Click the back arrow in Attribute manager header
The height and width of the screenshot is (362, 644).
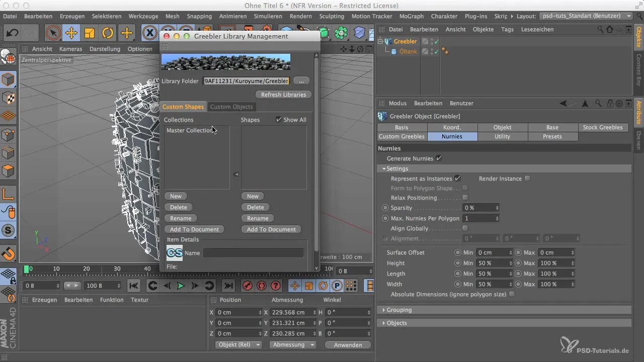click(563, 103)
